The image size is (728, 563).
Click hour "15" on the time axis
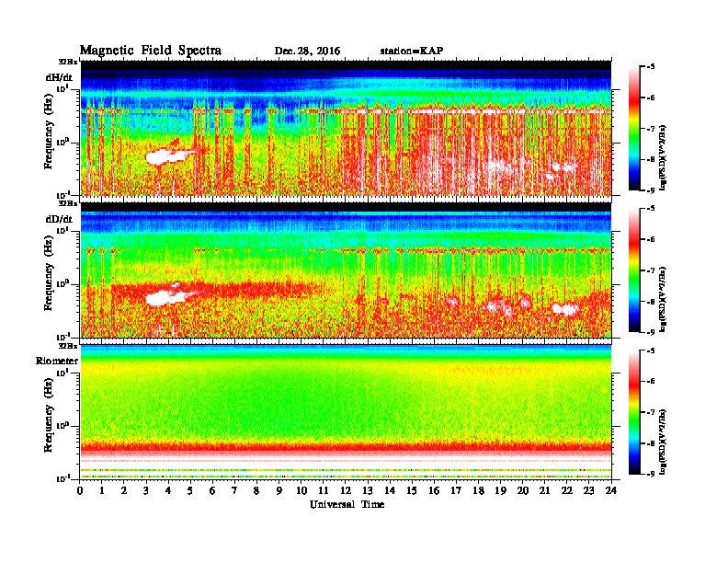click(412, 491)
